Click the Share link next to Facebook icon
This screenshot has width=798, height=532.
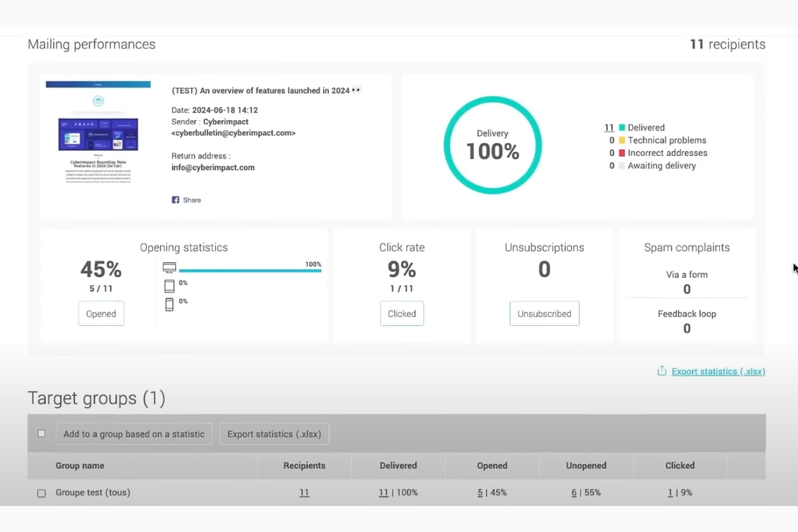[192, 200]
